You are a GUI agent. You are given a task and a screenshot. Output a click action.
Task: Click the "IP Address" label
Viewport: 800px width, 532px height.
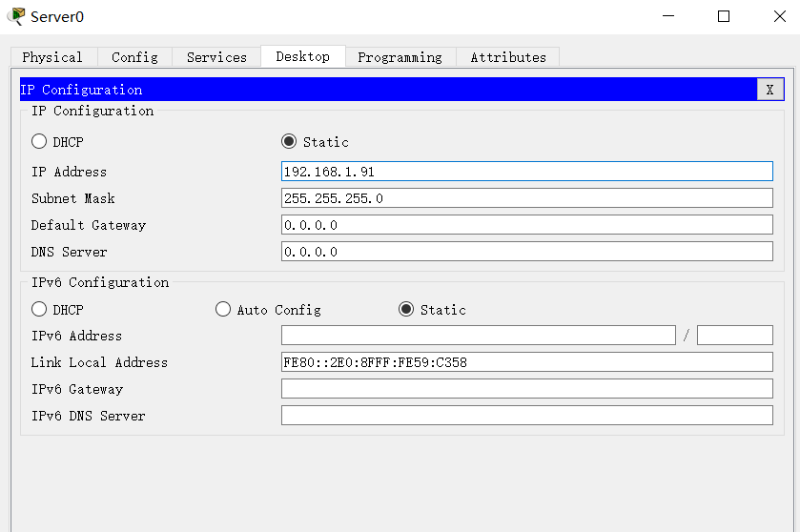(x=69, y=172)
